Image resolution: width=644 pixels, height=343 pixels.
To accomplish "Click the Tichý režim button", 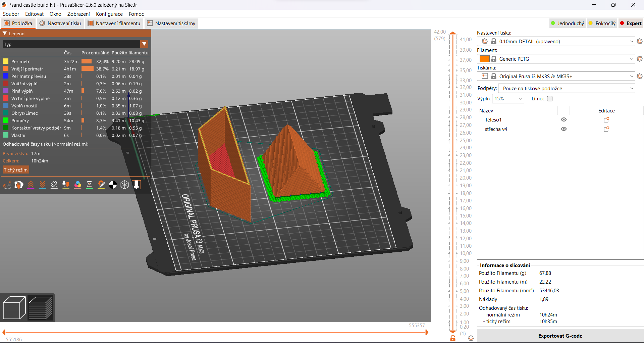I will [16, 170].
